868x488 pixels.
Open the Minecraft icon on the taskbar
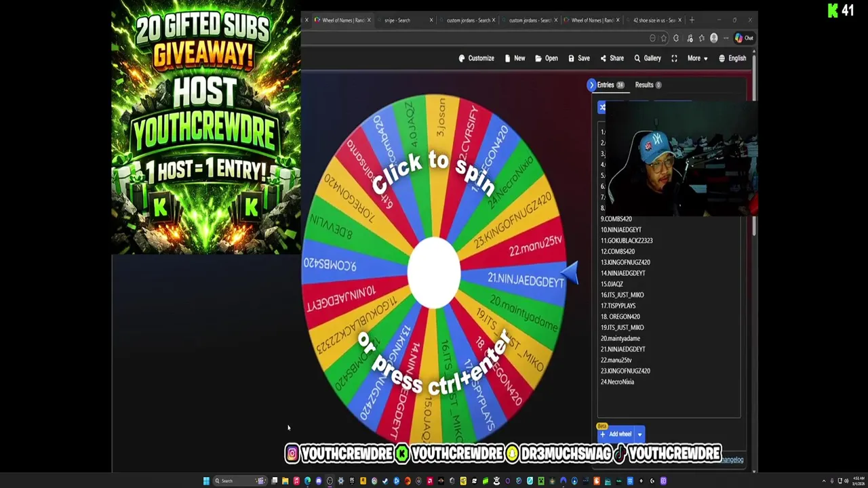tap(541, 481)
